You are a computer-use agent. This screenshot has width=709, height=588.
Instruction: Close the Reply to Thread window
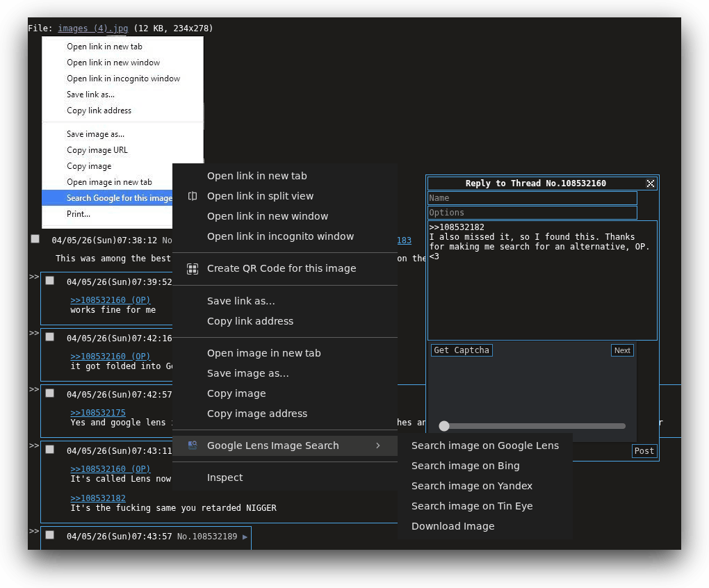(x=650, y=183)
